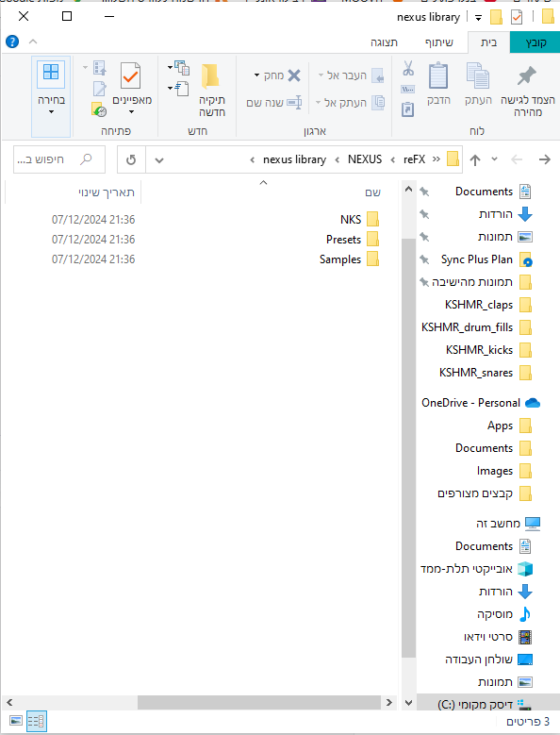Click the Music (מוסיקה) note icon
The image size is (560, 735).
pos(525,614)
